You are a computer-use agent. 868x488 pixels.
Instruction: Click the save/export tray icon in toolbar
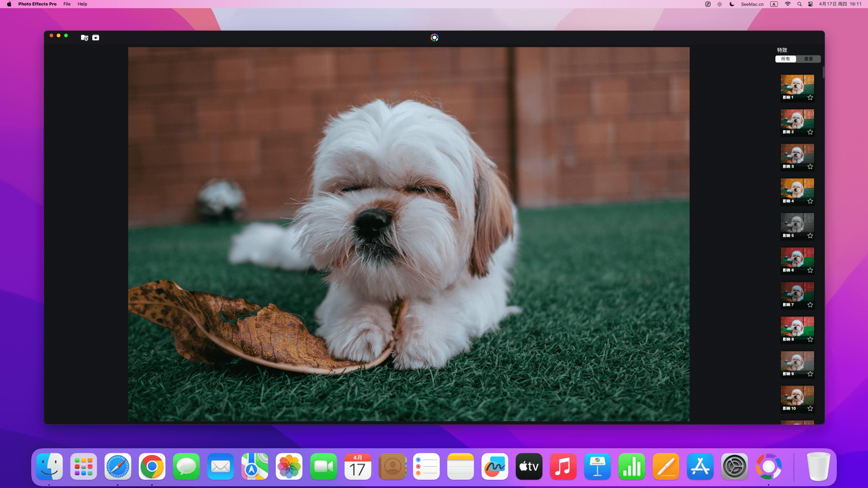[96, 38]
